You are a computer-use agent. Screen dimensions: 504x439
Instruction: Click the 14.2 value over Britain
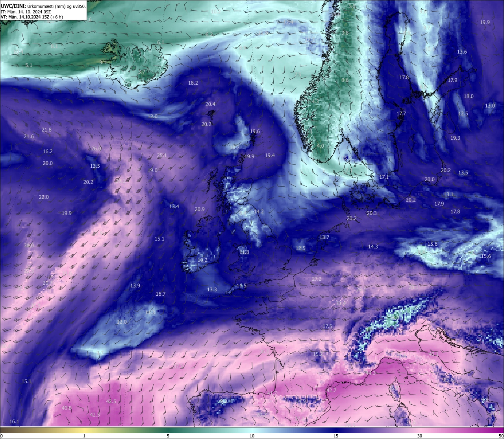[x=259, y=212]
